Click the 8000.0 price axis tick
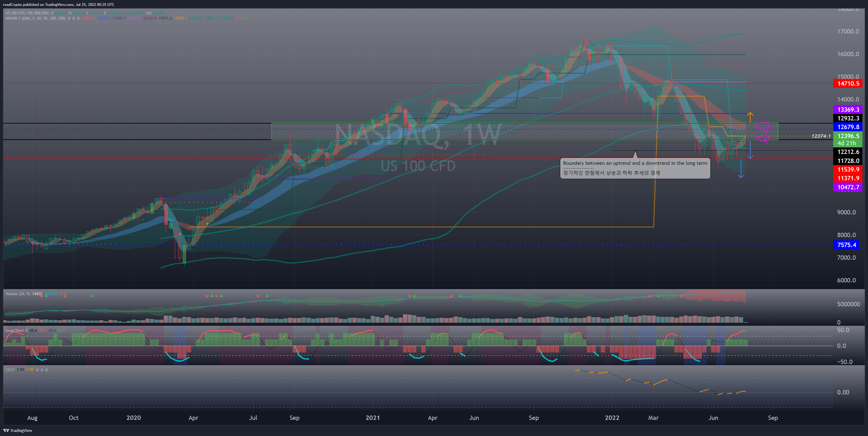868x436 pixels. (847, 235)
